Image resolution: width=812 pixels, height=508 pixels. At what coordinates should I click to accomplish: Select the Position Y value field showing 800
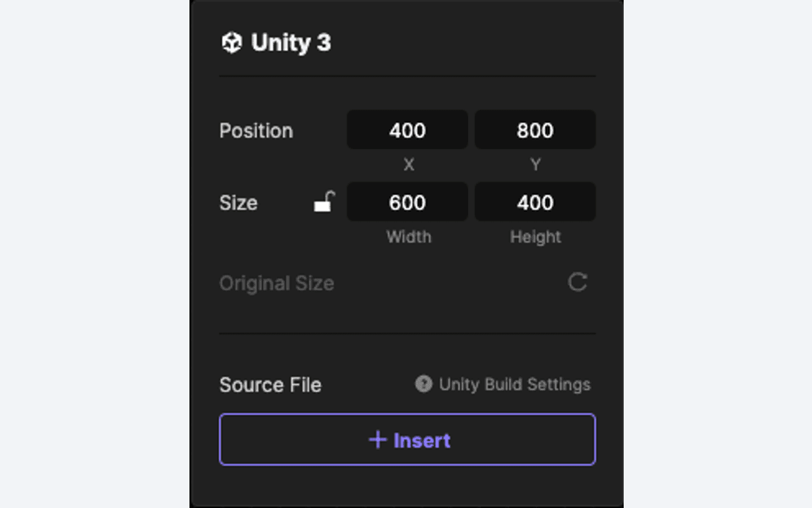coord(535,130)
